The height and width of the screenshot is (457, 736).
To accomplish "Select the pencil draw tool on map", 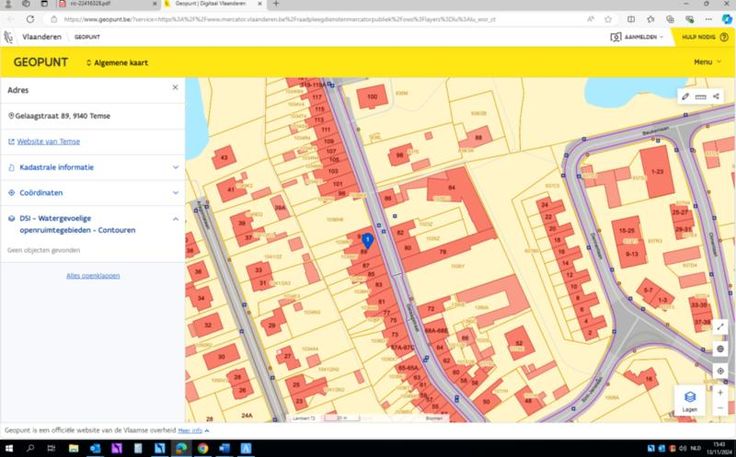I will tap(685, 96).
